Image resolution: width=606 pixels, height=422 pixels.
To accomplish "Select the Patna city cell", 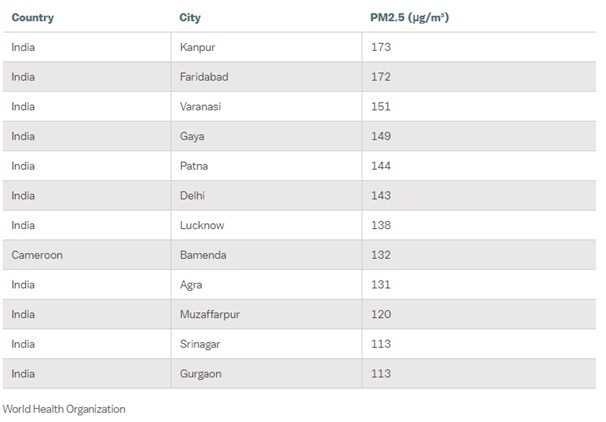I will 194,166.
